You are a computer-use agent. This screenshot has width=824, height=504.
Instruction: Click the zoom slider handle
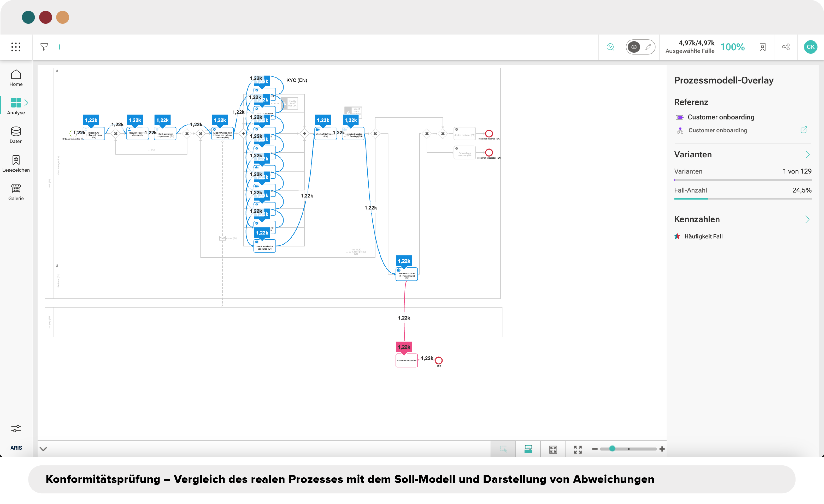coord(612,448)
